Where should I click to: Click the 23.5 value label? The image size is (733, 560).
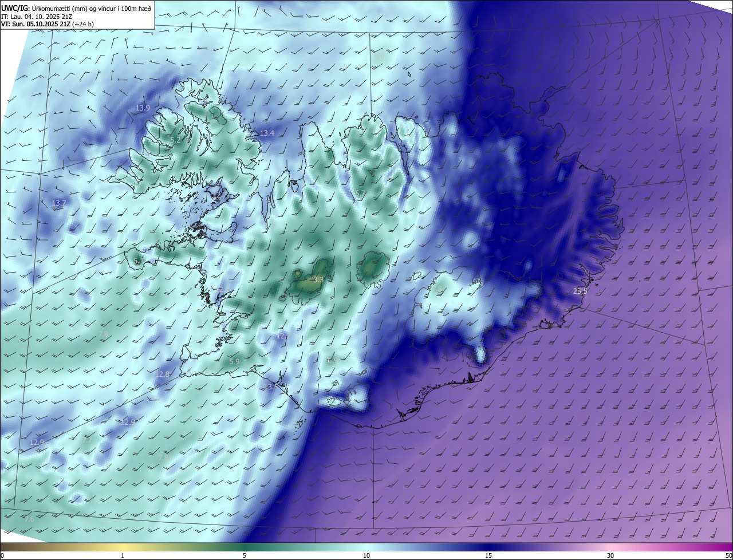pyautogui.click(x=580, y=291)
